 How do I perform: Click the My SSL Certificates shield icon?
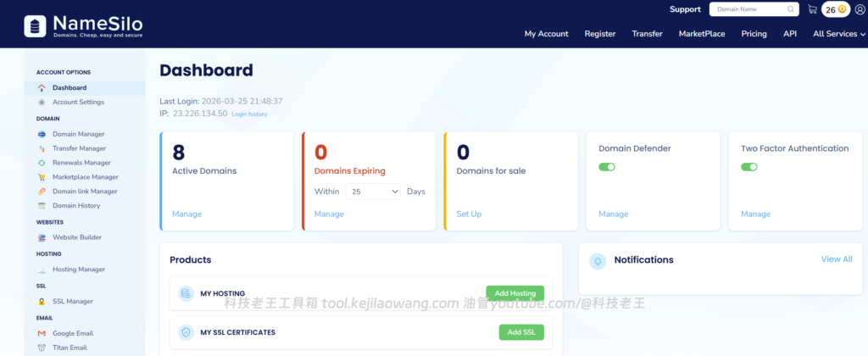pos(186,332)
